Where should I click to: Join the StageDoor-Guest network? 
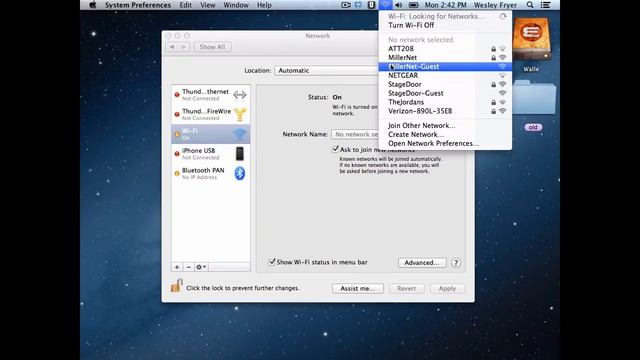pyautogui.click(x=445, y=93)
